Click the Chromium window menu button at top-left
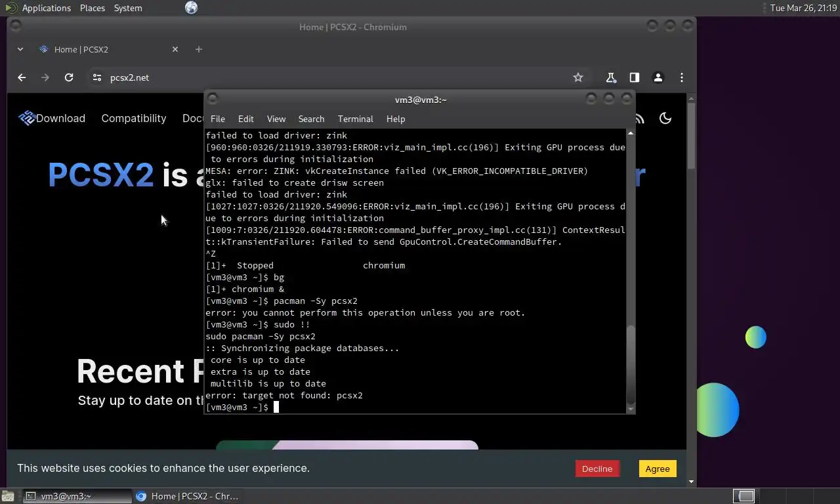Screen dimensions: 840x504 16,26
